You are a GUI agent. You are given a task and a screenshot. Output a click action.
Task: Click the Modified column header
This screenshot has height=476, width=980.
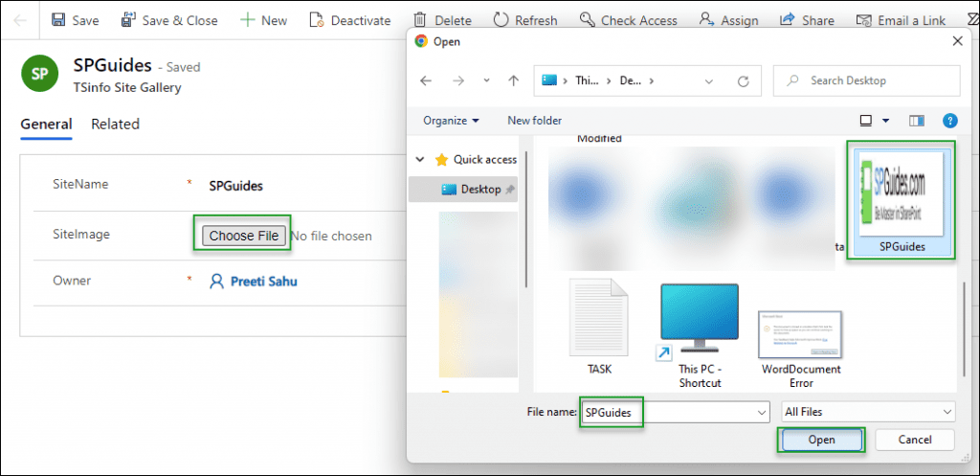tap(599, 138)
